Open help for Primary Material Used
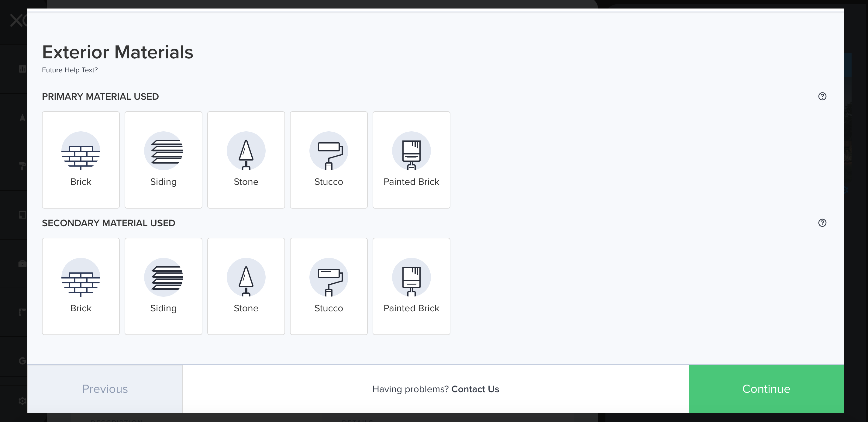This screenshot has height=422, width=868. pyautogui.click(x=822, y=96)
